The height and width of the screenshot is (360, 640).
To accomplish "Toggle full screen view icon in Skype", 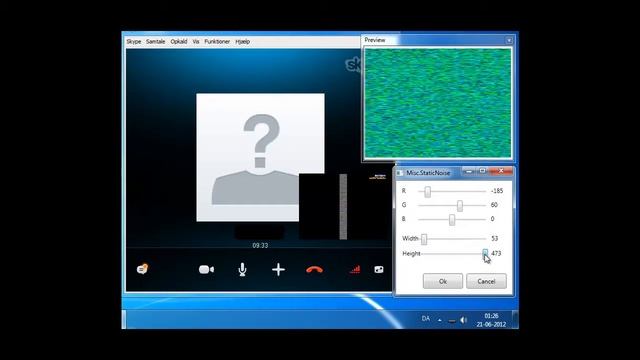I will 379,269.
